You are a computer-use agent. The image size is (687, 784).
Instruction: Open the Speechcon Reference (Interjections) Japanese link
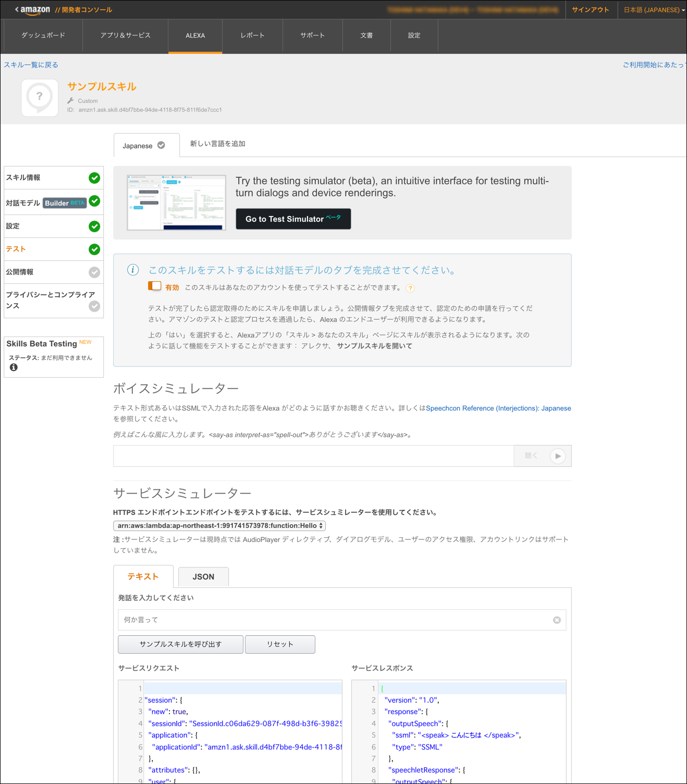point(498,408)
